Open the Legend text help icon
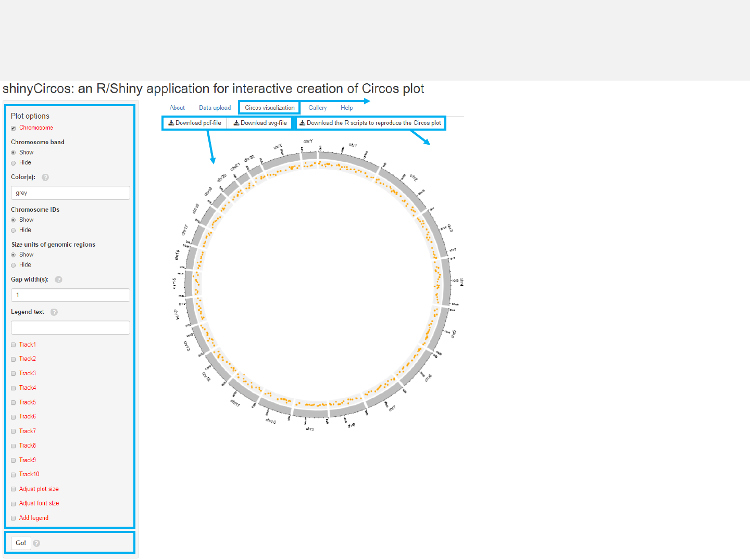Screen dimensions: 750x560 point(54,312)
